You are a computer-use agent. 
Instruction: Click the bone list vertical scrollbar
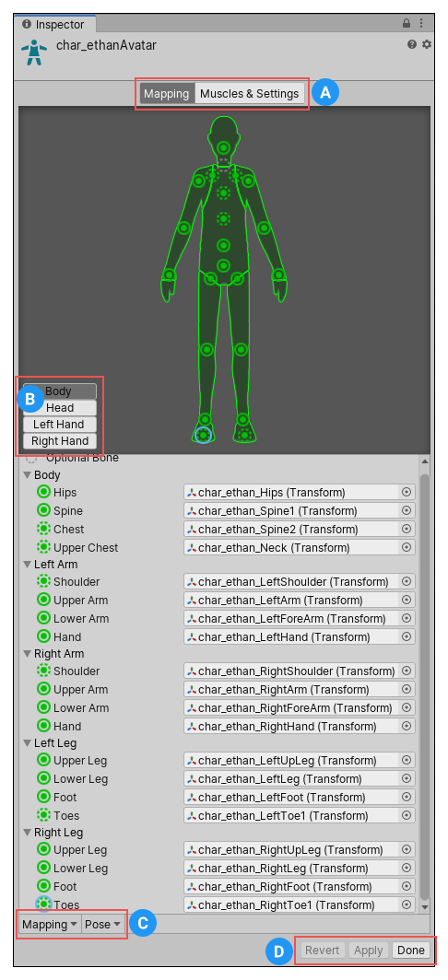tap(424, 682)
